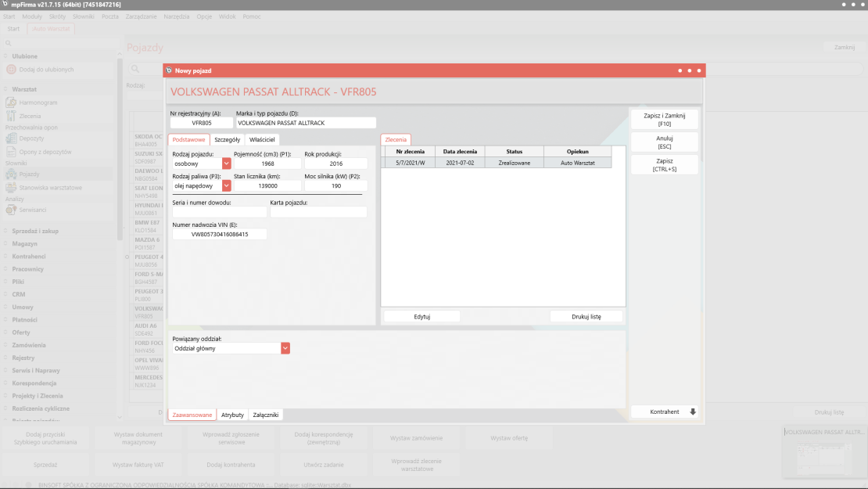868x489 pixels.
Task: Click the Moc silnika field
Action: coord(335,186)
